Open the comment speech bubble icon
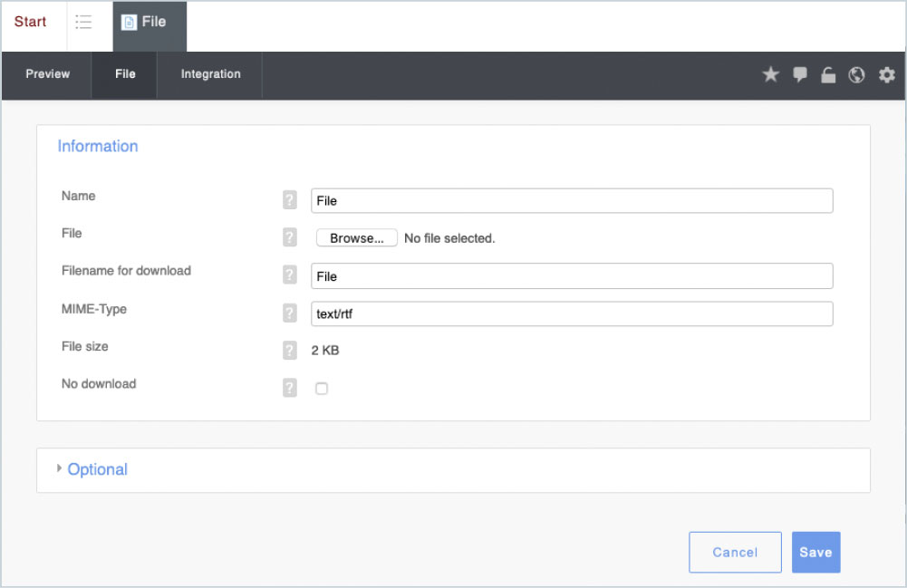This screenshot has height=588, width=907. [799, 75]
